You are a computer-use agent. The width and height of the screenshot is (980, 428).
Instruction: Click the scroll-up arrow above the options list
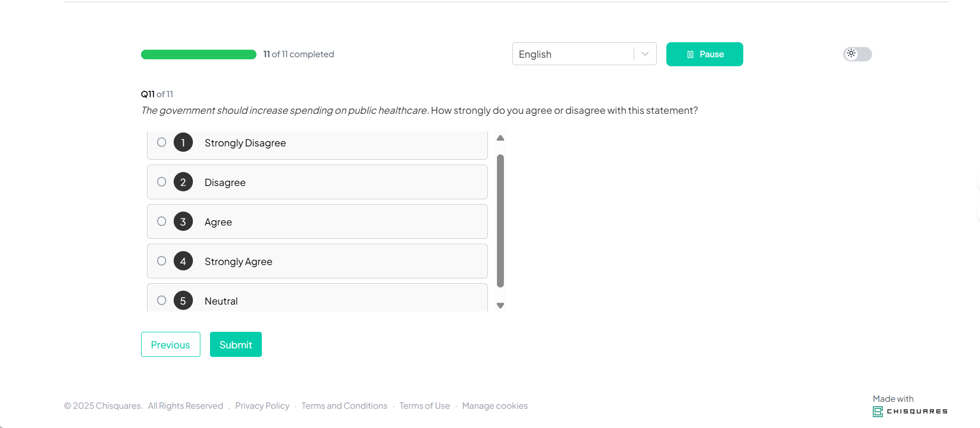pyautogui.click(x=500, y=138)
